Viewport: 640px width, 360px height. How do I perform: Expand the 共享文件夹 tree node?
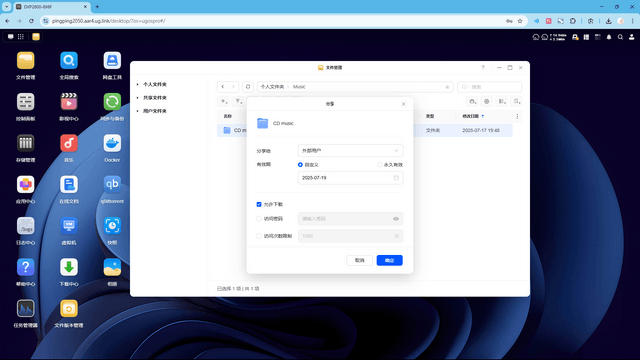(x=138, y=98)
